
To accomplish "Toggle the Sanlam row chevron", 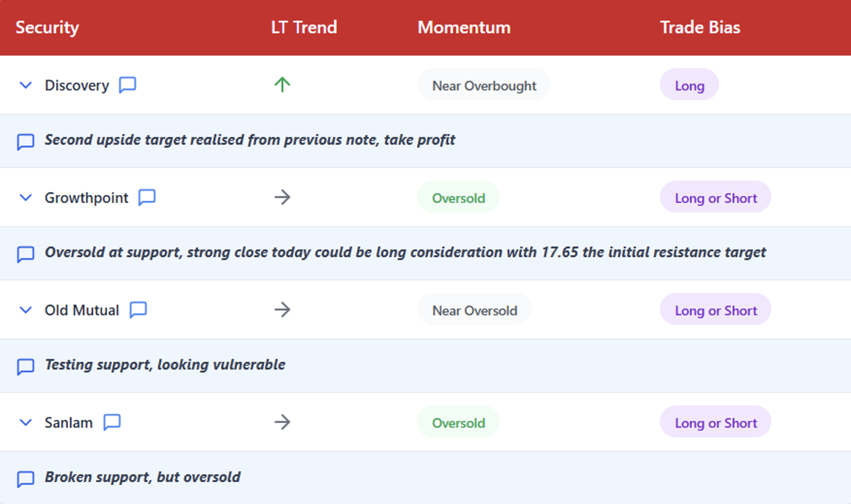I will [25, 423].
